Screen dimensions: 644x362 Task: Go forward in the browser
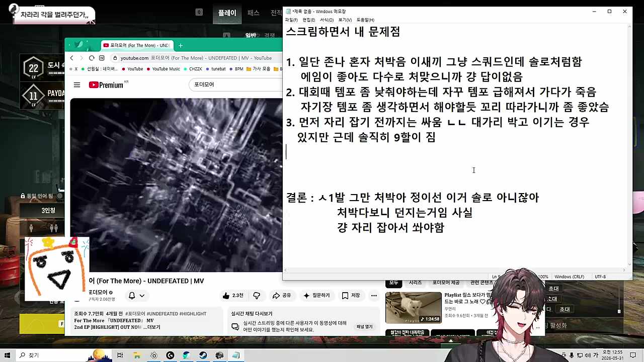tap(82, 58)
